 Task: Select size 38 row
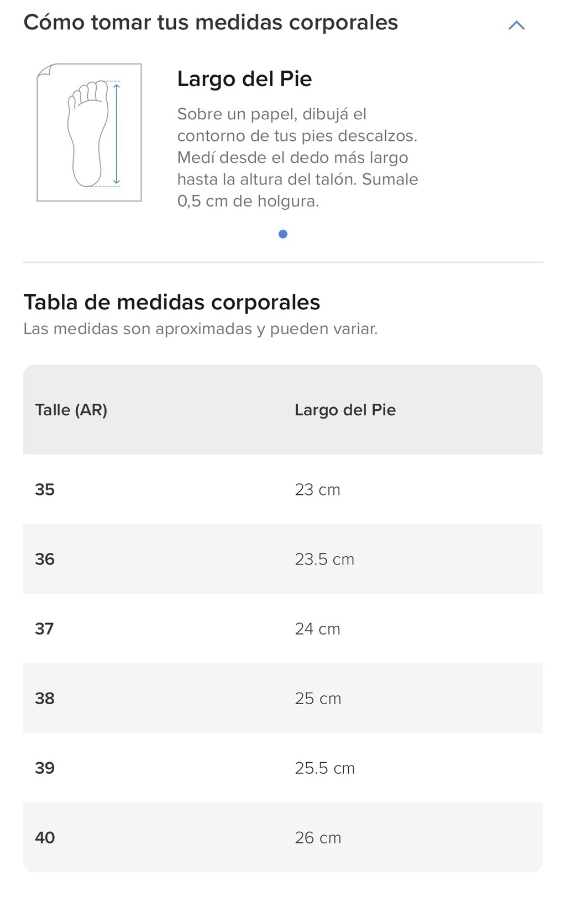[283, 698]
